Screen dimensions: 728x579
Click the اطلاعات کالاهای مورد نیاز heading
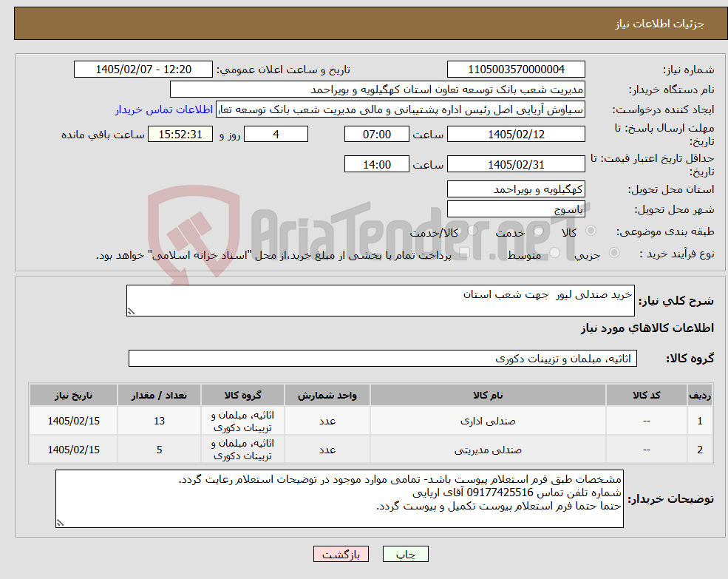tap(647, 328)
